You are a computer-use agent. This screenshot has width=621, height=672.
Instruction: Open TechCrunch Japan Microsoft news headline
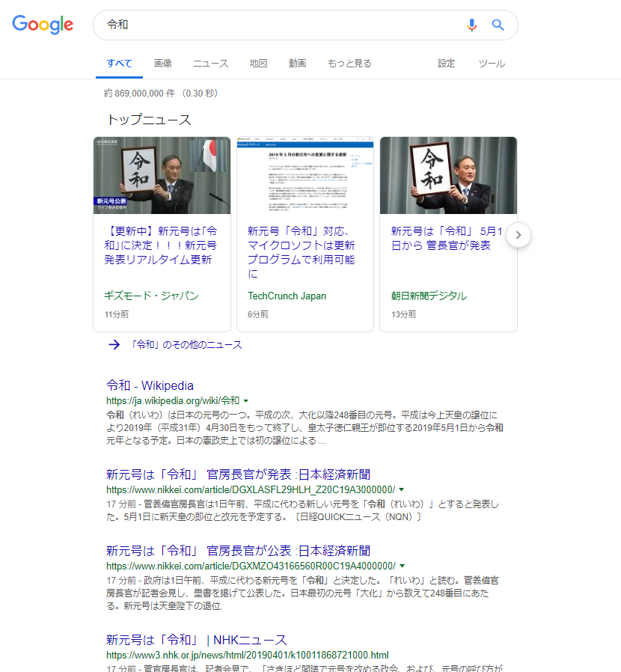click(x=301, y=245)
